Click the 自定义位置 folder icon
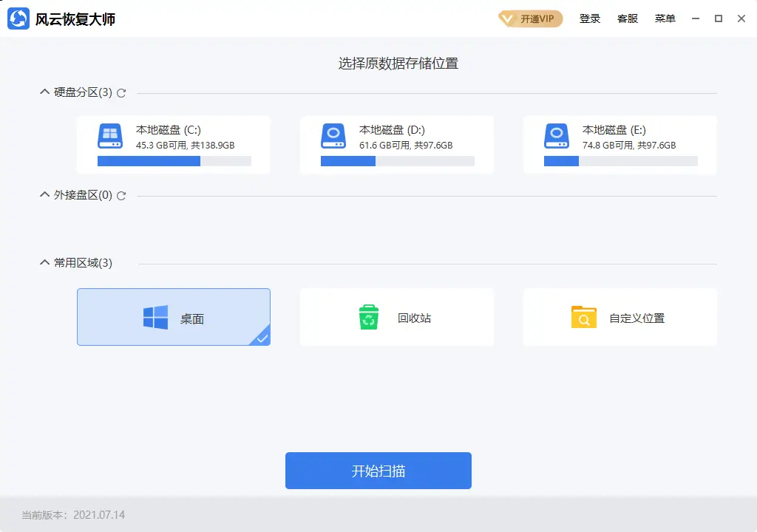 (x=584, y=316)
